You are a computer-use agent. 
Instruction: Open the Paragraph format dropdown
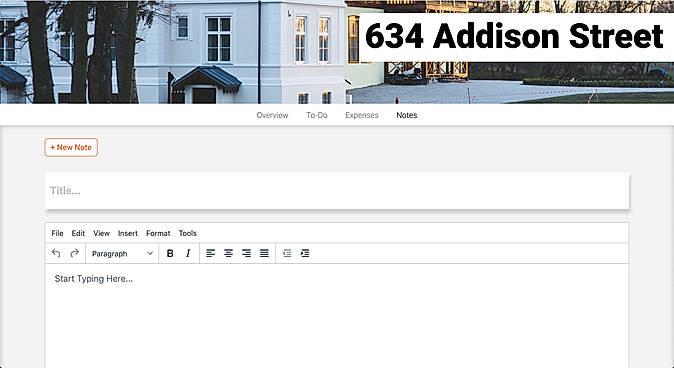(x=122, y=254)
